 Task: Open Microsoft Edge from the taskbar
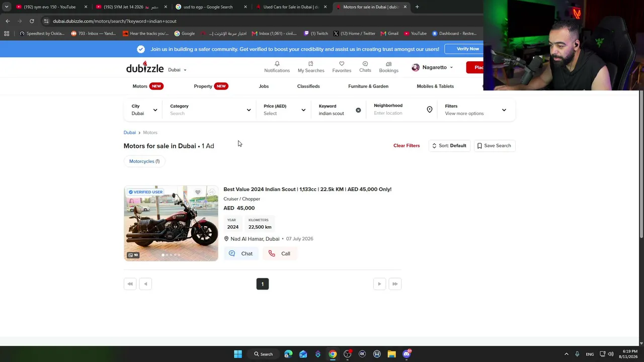(288, 354)
